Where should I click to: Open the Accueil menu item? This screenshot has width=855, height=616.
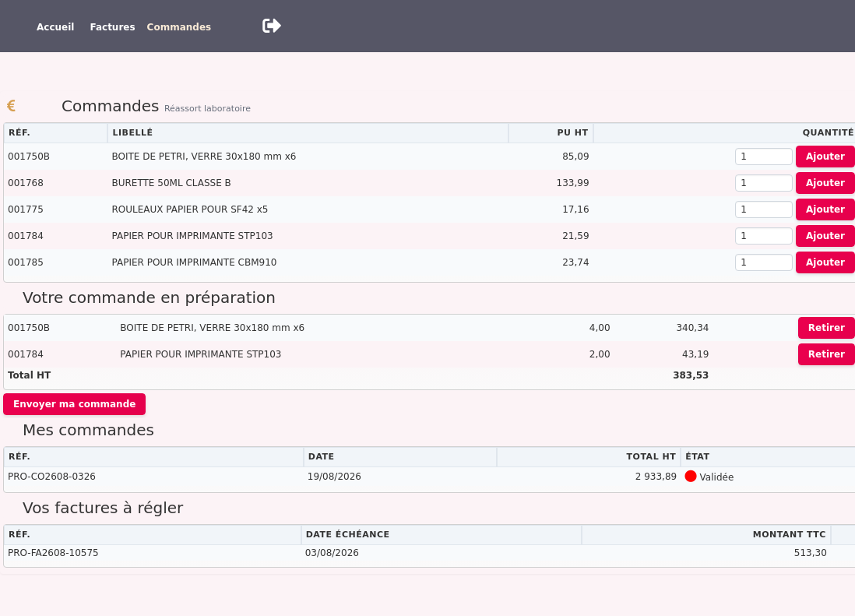pos(55,26)
